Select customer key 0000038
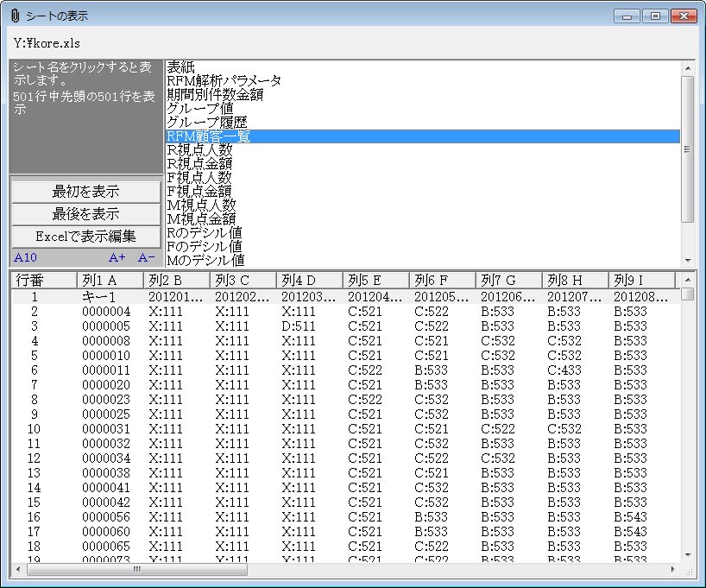The width and height of the screenshot is (706, 588). click(x=106, y=473)
